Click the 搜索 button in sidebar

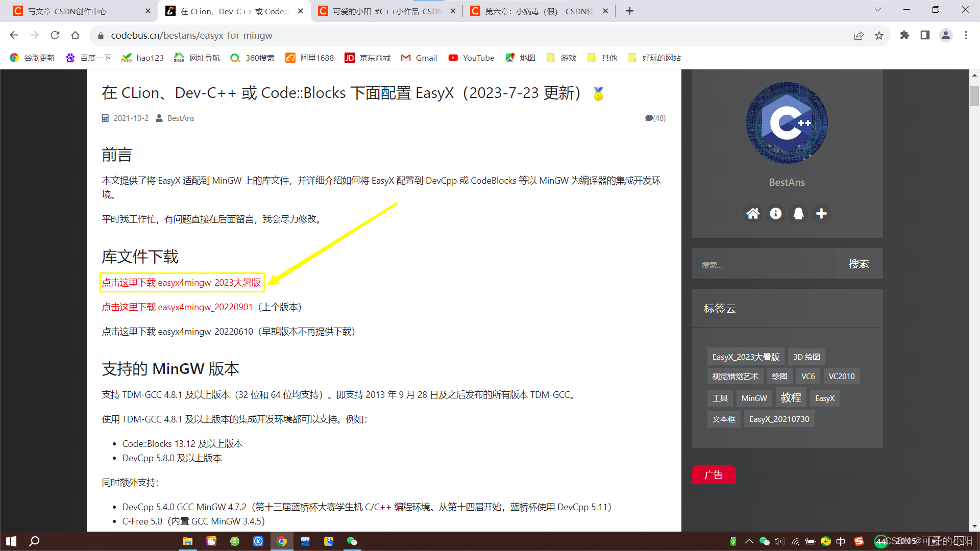[x=859, y=264]
